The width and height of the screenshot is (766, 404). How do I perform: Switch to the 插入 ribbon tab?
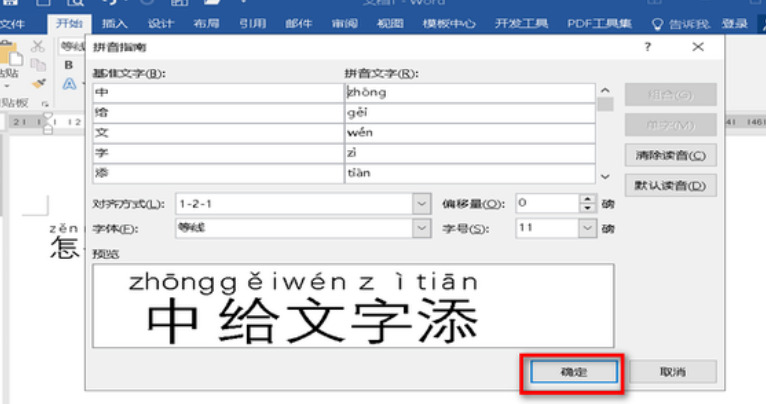coord(114,24)
